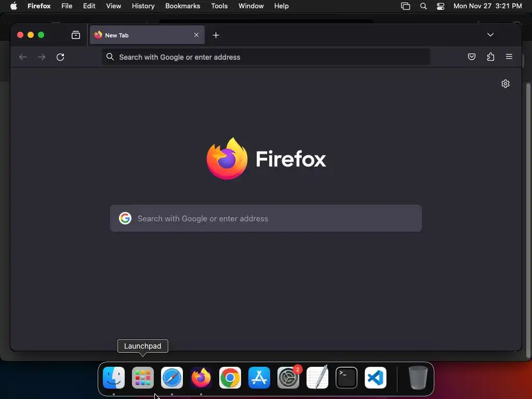This screenshot has width=532, height=399.
Task: Open System Settings from the Dock
Action: (x=288, y=377)
